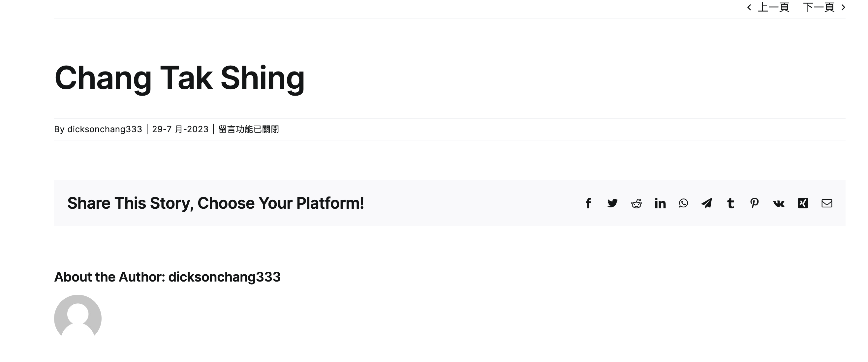Open dicksonchang333 link in About the Author heading
The width and height of the screenshot is (868, 362).
(224, 277)
